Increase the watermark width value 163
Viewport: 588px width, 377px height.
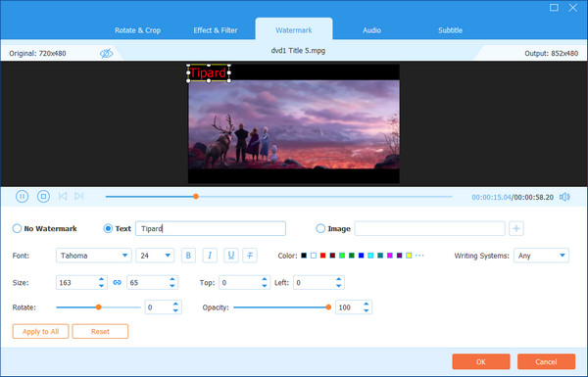tap(101, 279)
